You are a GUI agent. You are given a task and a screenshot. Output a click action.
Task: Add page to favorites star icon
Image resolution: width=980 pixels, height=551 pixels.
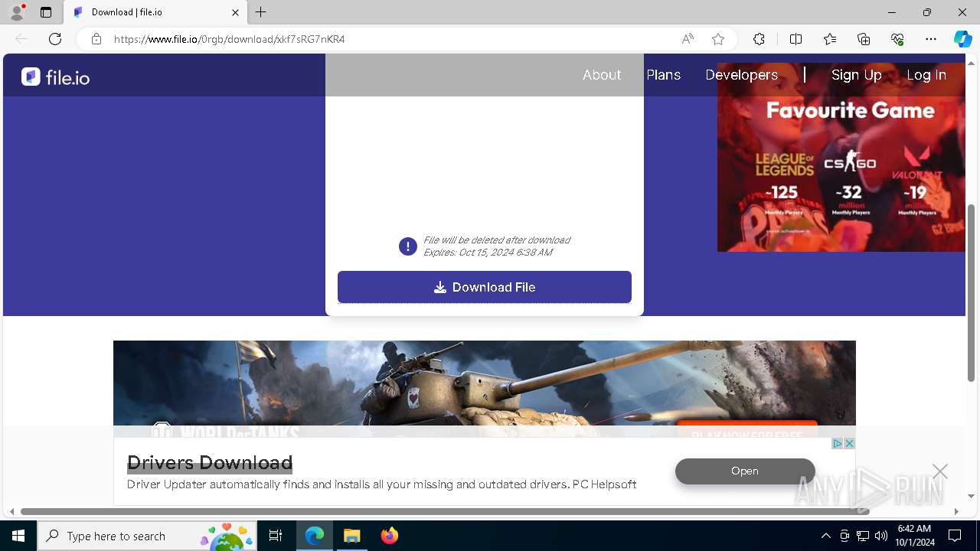tap(718, 39)
